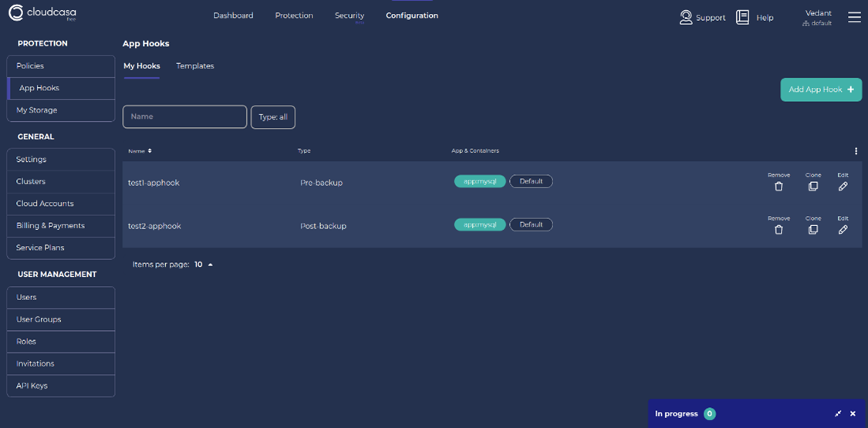Screen dimensions: 868x428
Task: Go to Dashboard menu
Action: (233, 15)
